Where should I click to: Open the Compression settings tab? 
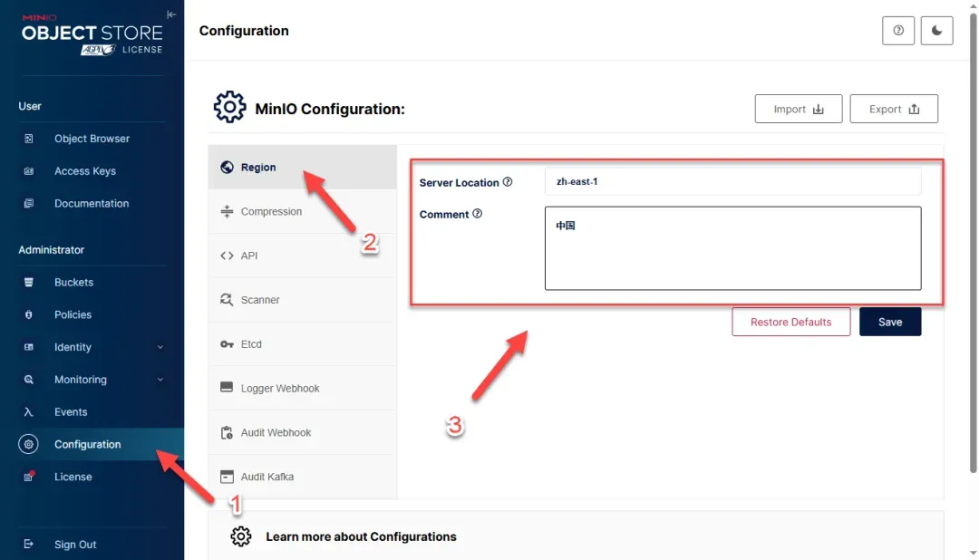(x=271, y=212)
